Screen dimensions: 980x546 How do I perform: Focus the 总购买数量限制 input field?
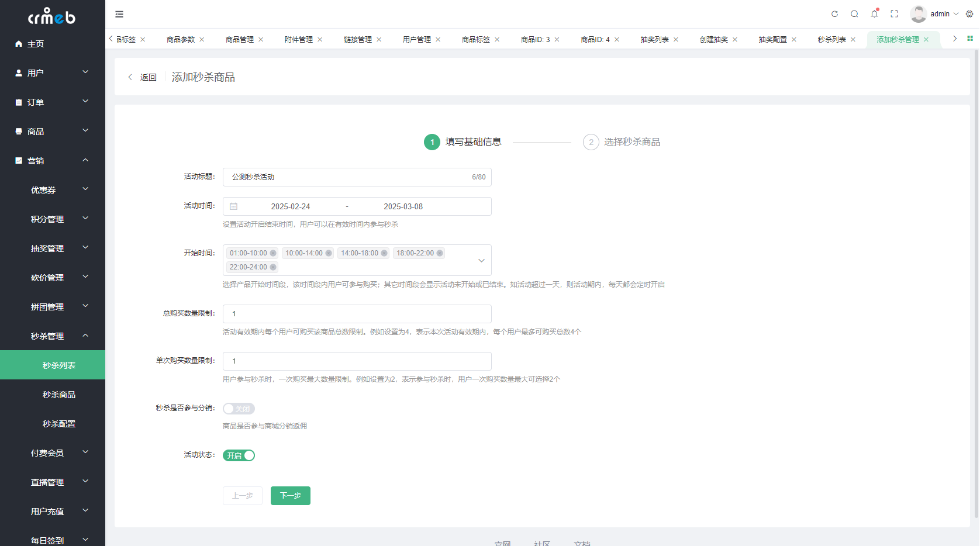click(357, 314)
